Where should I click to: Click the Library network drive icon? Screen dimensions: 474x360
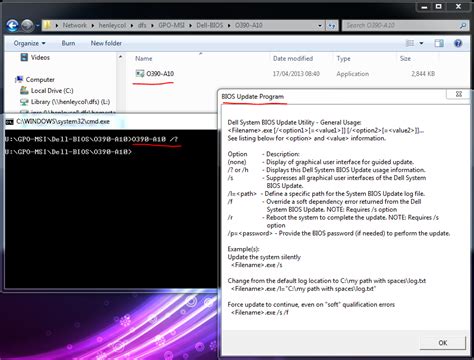click(x=24, y=102)
